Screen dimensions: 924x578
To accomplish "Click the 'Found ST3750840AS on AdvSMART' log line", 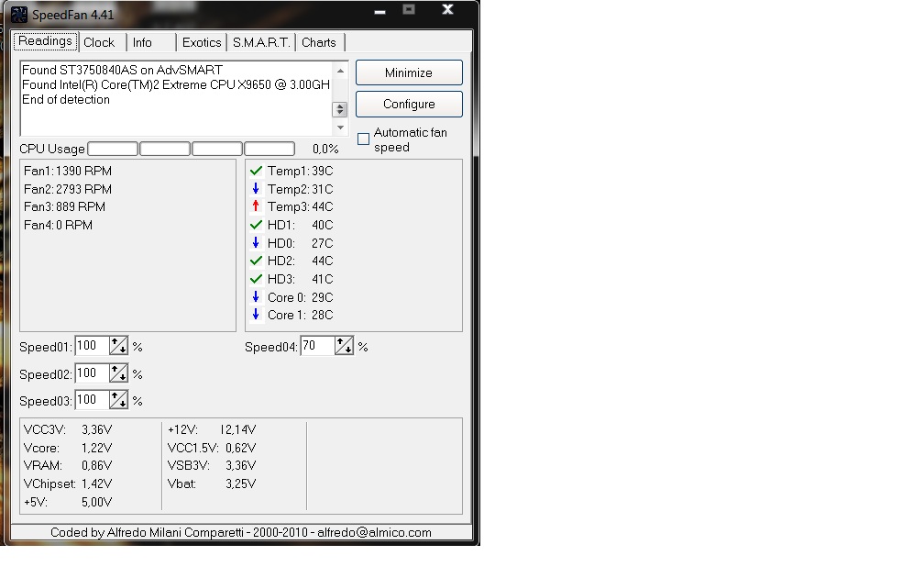I will pos(123,70).
